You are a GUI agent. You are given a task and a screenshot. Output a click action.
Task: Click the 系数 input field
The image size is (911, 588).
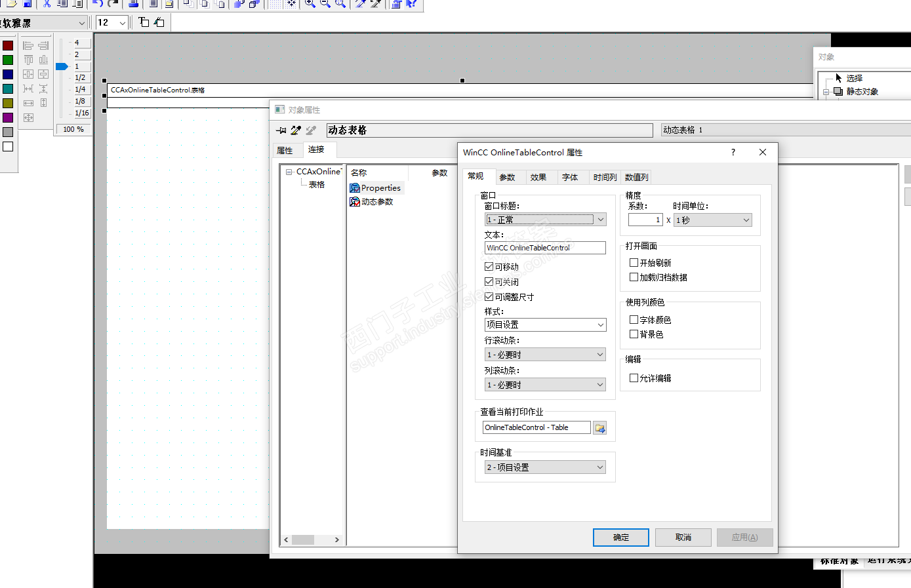[645, 220]
